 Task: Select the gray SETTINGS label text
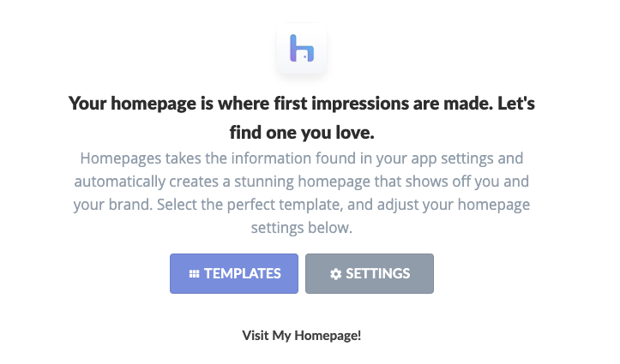378,273
